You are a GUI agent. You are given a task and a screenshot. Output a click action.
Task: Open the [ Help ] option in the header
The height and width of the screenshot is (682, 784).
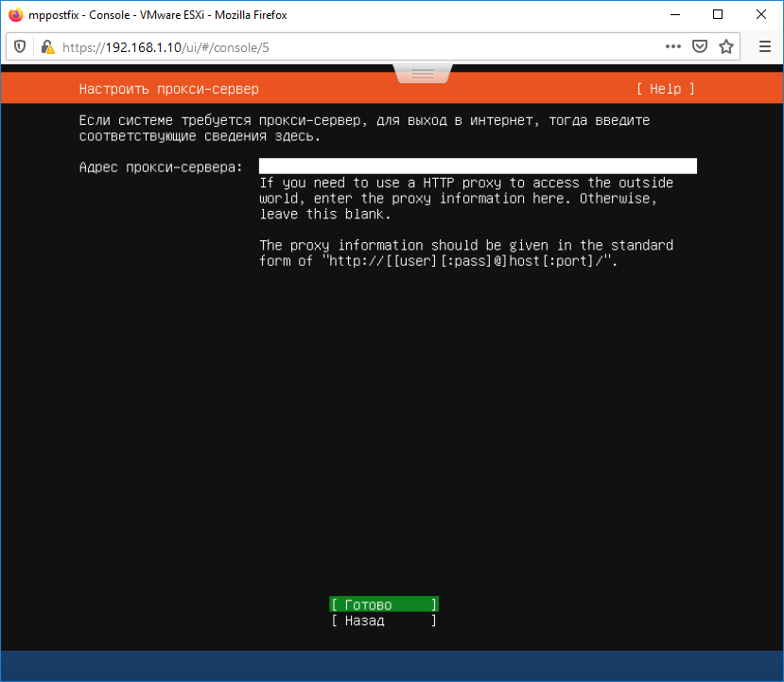(664, 88)
